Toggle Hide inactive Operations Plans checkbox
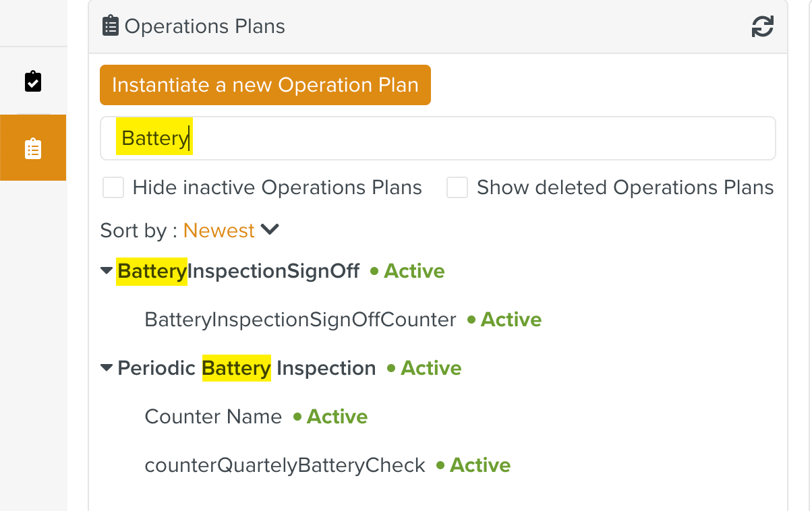The width and height of the screenshot is (812, 511). [113, 187]
